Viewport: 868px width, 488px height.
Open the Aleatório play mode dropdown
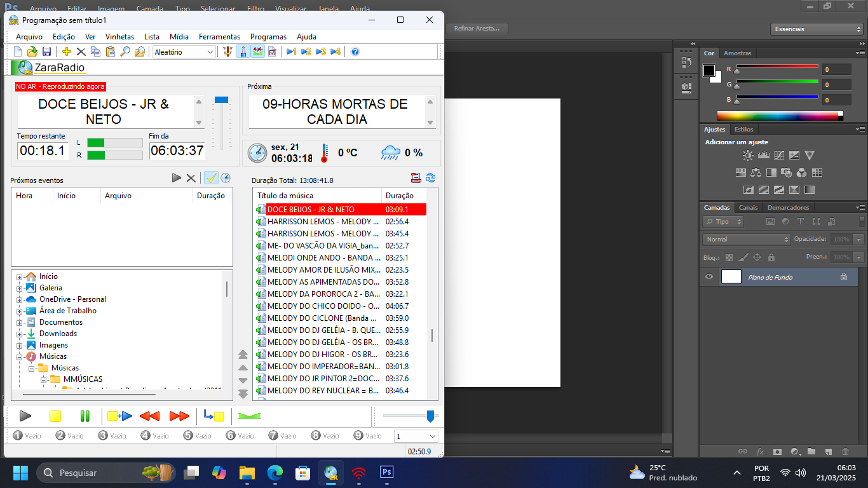[184, 52]
